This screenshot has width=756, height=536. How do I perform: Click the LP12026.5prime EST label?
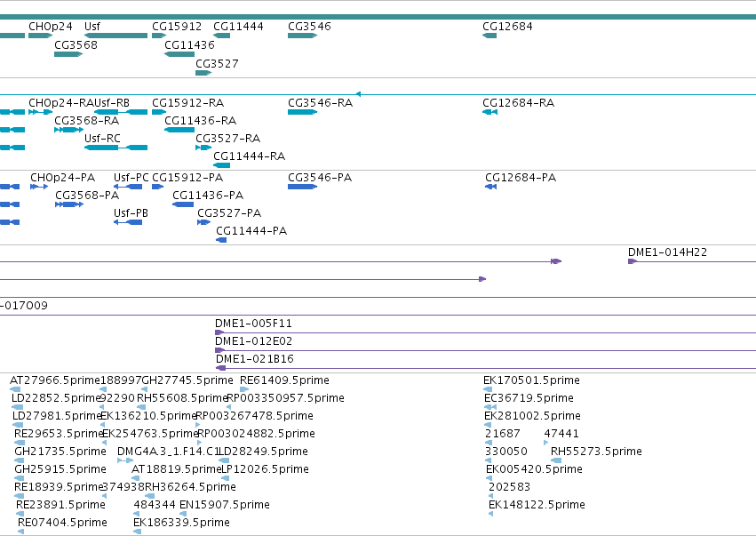[x=265, y=469]
